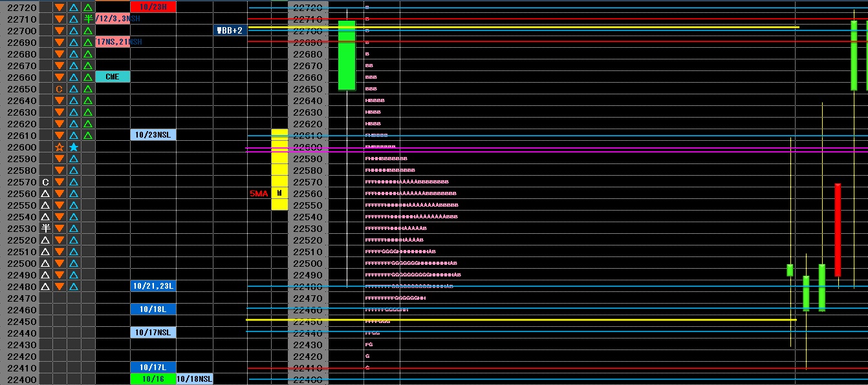Select the orange C marker in row 22650
Viewport: 868px width, 385px height.
[60, 88]
